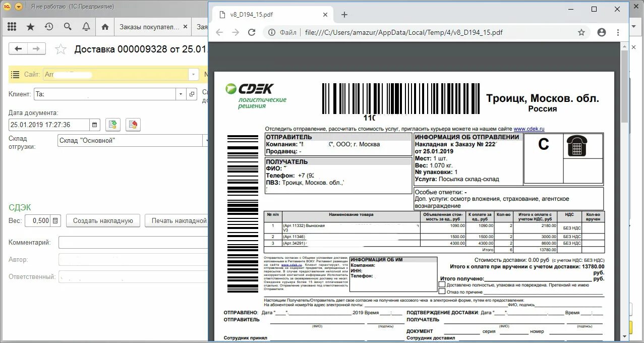Open Favorites star in 1C top bar
Image resolution: width=644 pixels, height=343 pixels.
(x=31, y=27)
